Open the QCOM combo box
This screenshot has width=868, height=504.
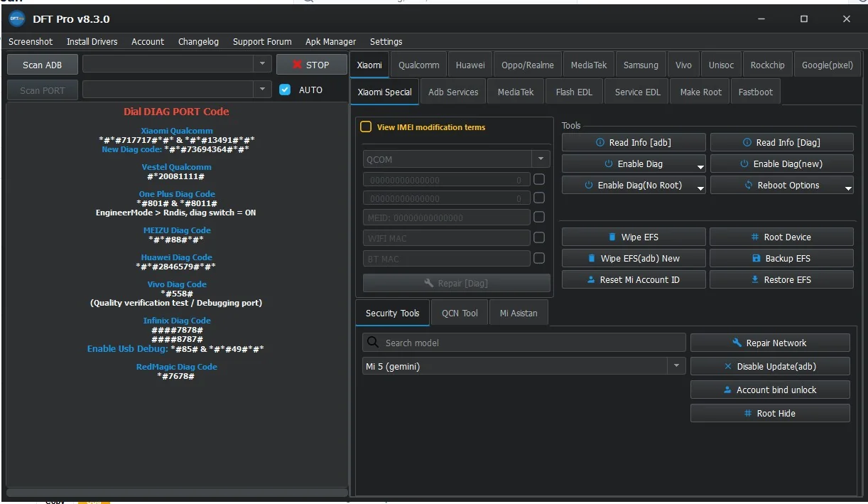[457, 159]
